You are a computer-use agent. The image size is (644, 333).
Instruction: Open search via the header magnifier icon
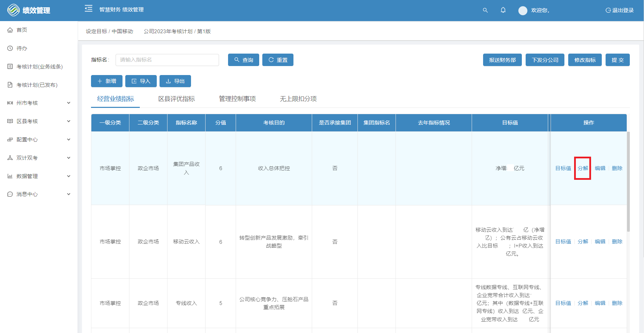point(485,10)
